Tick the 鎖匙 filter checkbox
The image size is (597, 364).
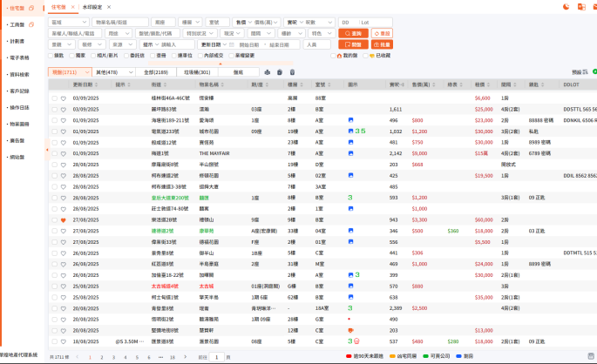(51, 56)
